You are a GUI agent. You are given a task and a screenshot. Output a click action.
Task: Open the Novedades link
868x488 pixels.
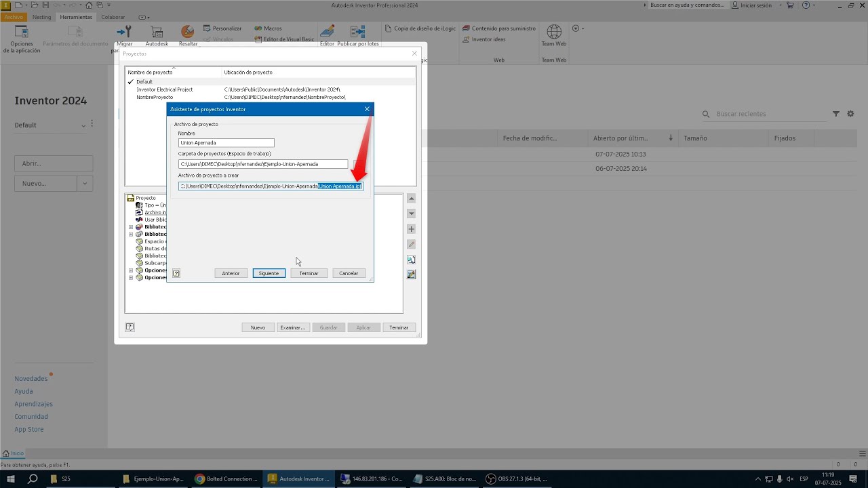31,379
